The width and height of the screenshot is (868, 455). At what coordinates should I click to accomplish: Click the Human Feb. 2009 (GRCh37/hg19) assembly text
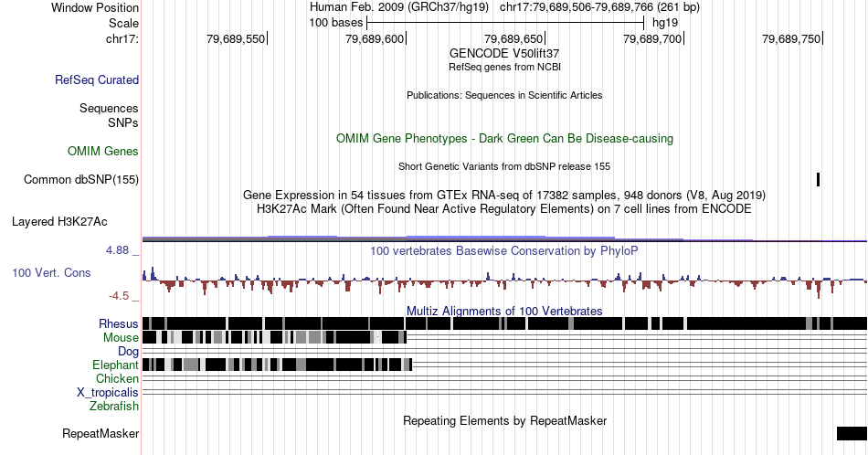(x=399, y=7)
